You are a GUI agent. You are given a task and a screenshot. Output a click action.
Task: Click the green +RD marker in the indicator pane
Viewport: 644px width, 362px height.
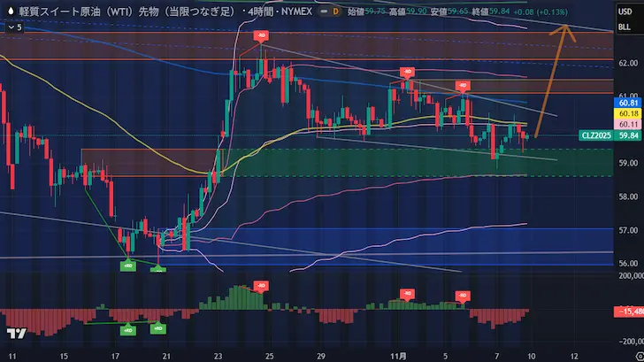[x=127, y=328]
